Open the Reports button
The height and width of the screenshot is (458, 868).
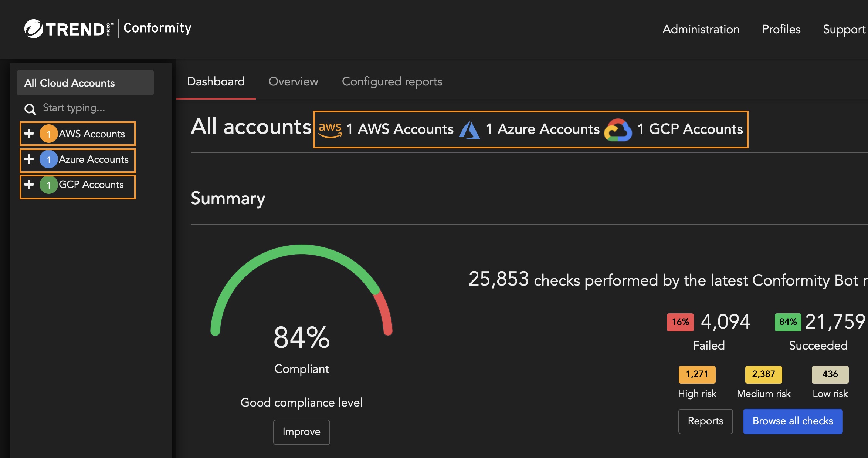(705, 421)
